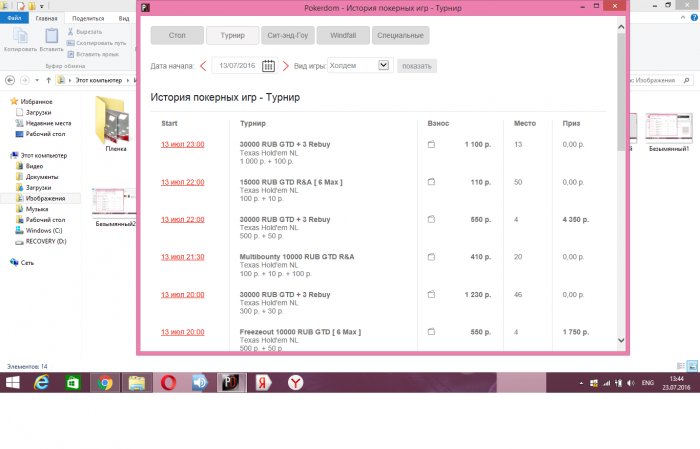Open 13 июл 22:00 link for 15000 RUB GTD

pos(183,182)
